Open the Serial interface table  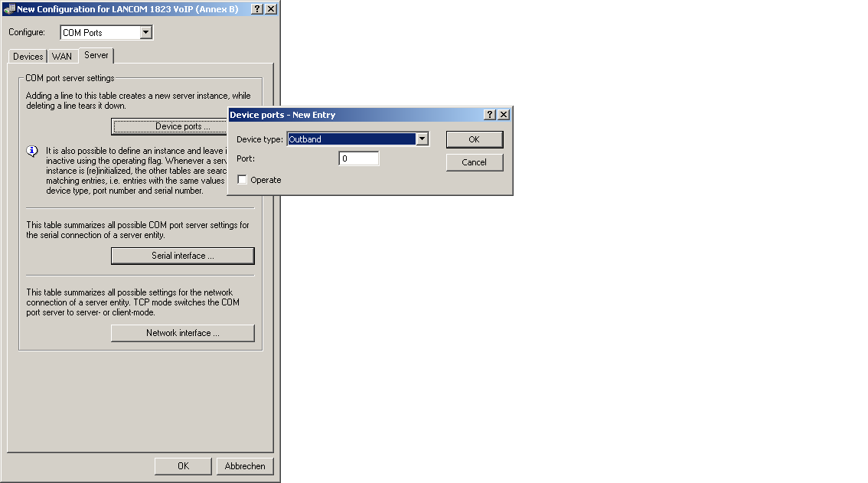click(182, 256)
